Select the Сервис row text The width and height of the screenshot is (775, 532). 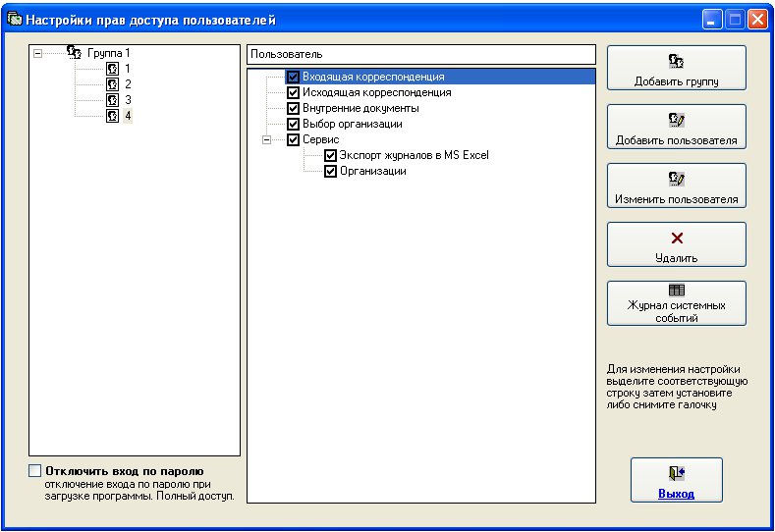320,139
